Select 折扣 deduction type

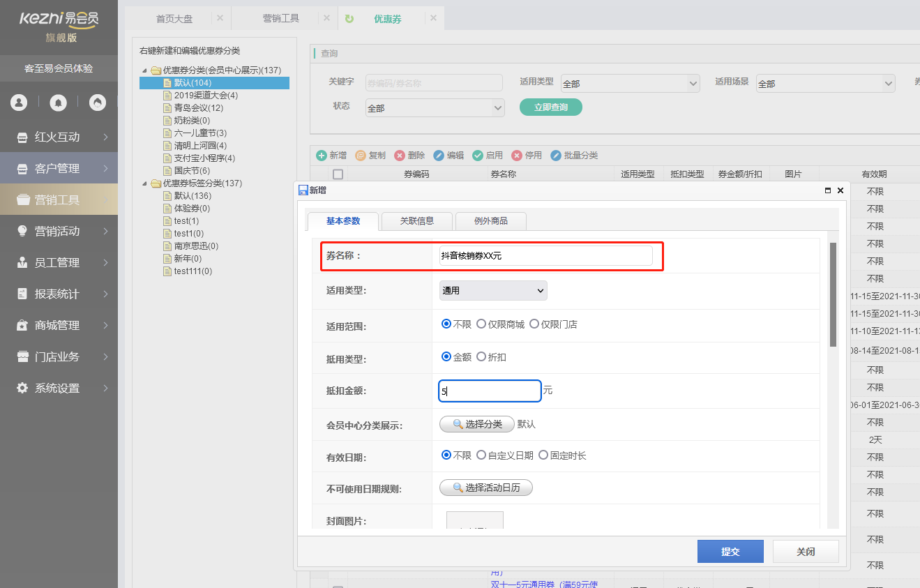click(481, 356)
